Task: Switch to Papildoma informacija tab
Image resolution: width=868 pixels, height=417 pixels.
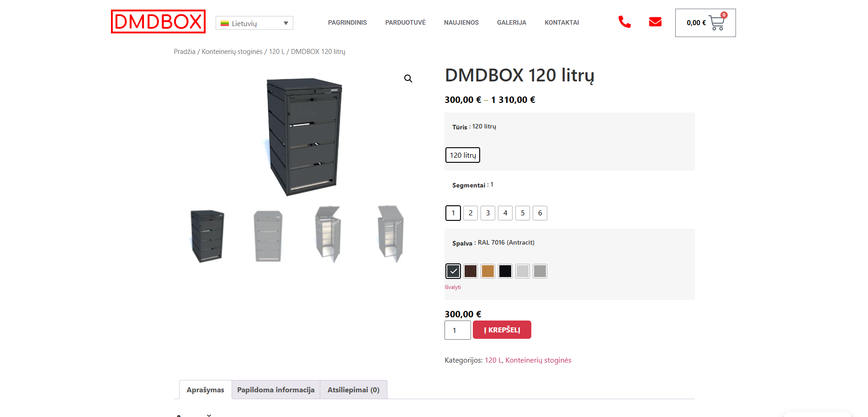Action: [x=276, y=390]
